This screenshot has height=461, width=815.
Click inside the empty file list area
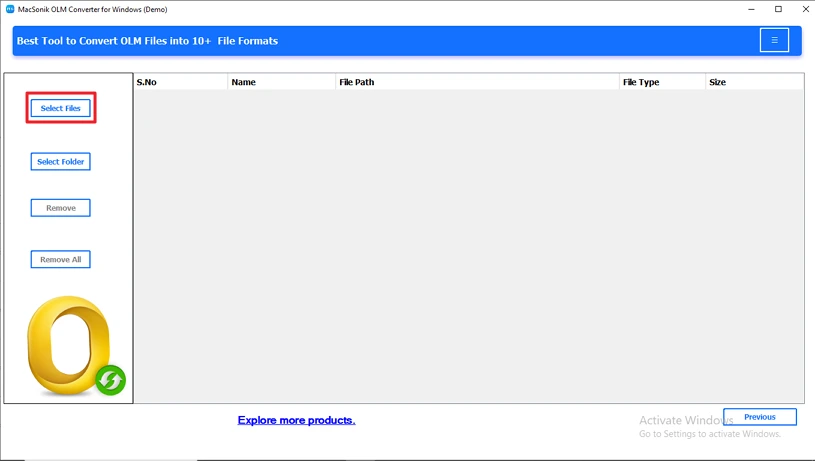[469, 246]
